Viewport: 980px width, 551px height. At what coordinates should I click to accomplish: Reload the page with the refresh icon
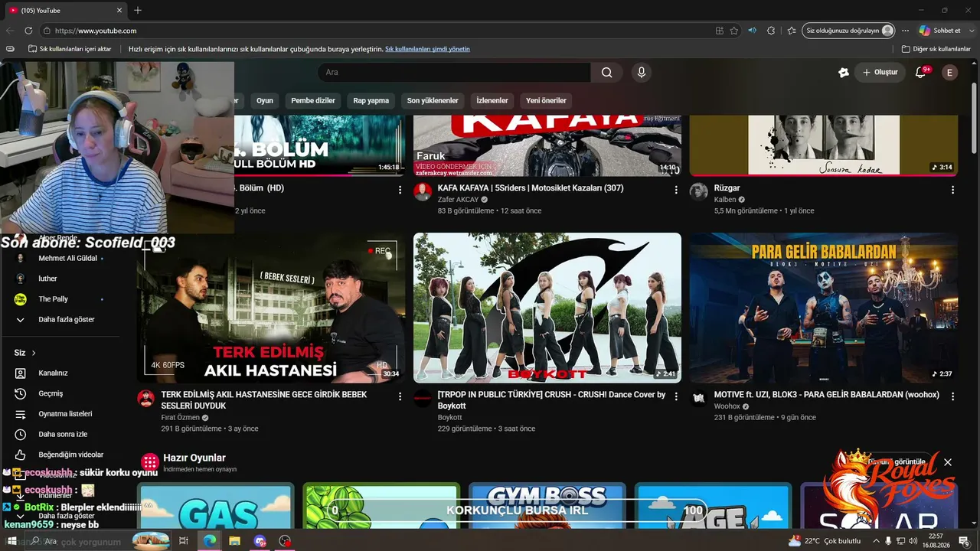point(28,31)
